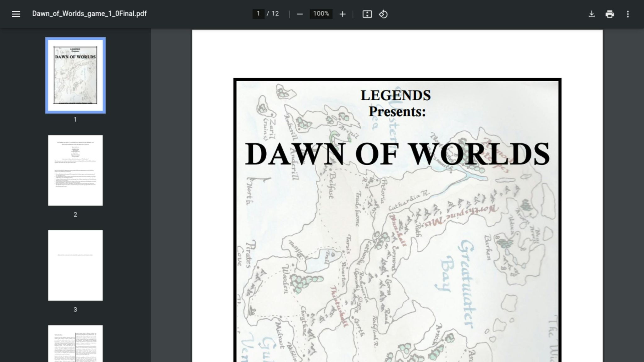Click the page count label 12

pyautogui.click(x=275, y=14)
